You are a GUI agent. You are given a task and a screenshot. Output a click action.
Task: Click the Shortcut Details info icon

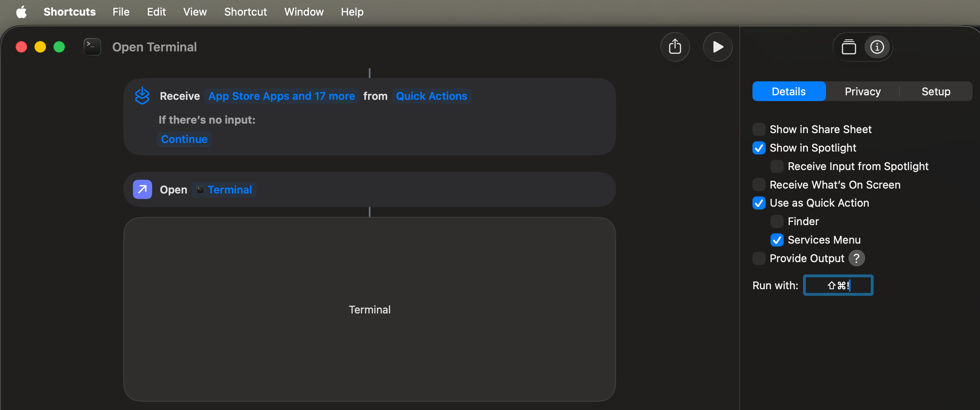pos(877,47)
